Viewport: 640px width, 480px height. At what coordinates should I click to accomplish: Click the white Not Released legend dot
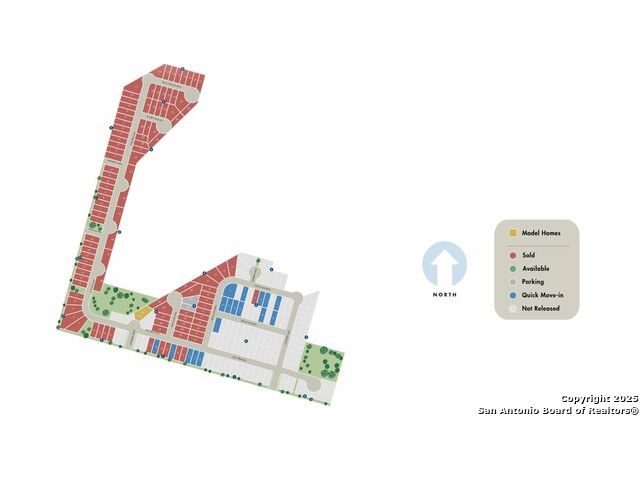click(x=512, y=309)
